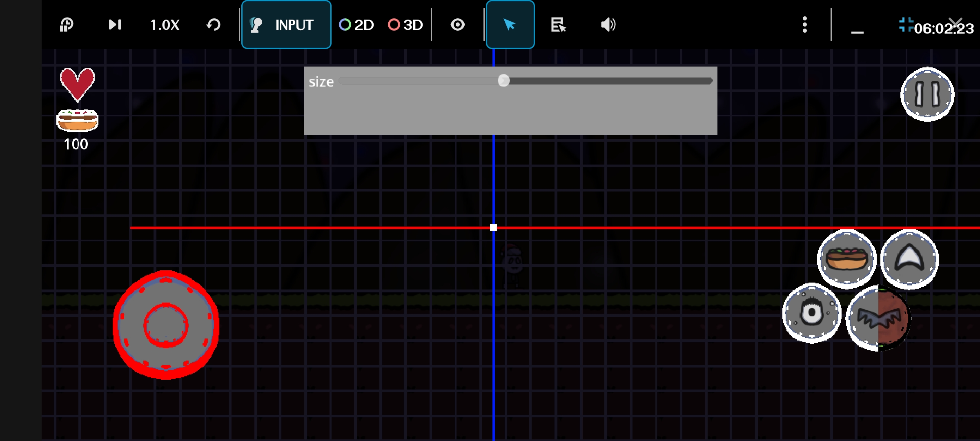Tap the up-arrow jump button
Viewport: 980px width, 441px height.
[909, 259]
